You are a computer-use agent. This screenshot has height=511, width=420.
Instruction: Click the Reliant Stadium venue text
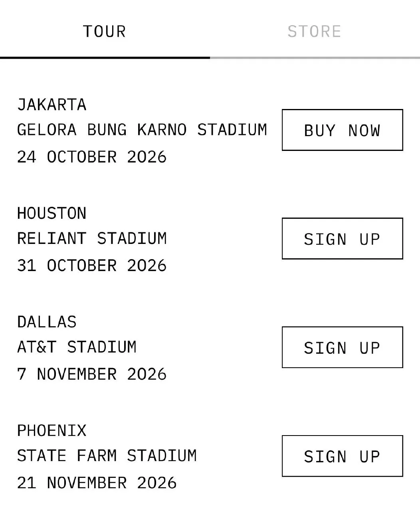click(92, 239)
